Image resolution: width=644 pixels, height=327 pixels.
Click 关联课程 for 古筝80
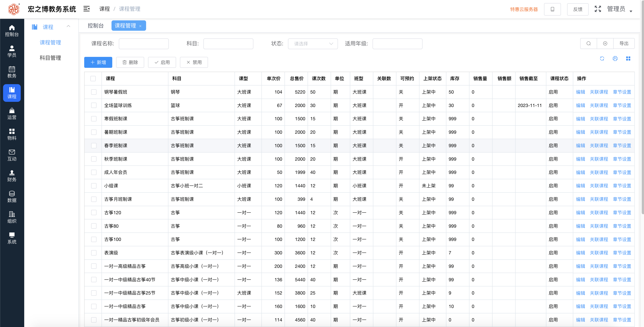599,226
